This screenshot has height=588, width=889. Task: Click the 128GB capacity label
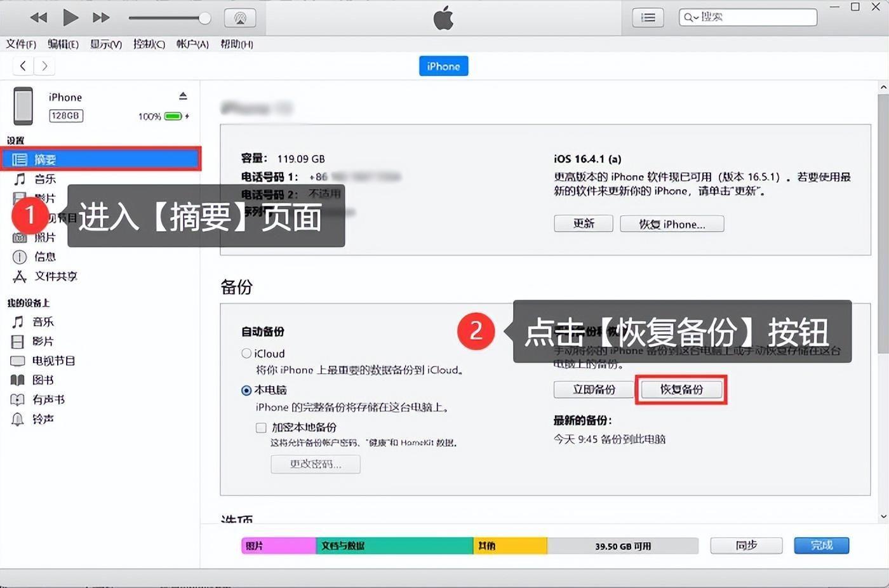coord(66,116)
